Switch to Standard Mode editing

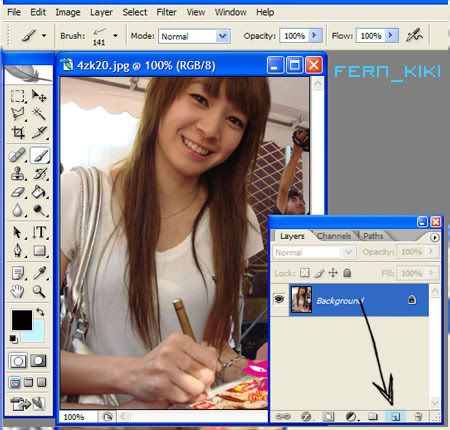(18, 361)
